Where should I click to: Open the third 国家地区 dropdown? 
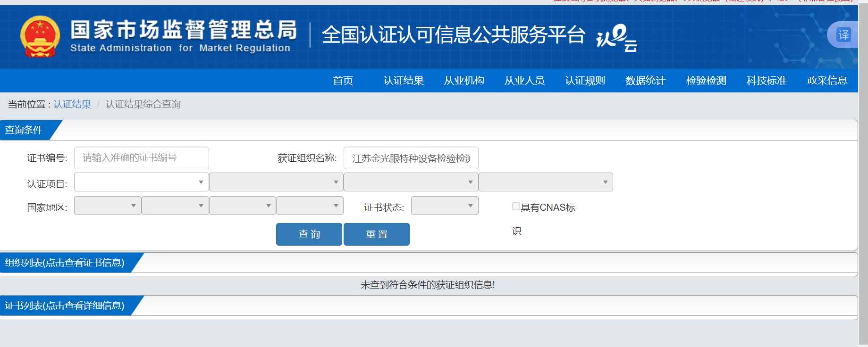pos(243,206)
